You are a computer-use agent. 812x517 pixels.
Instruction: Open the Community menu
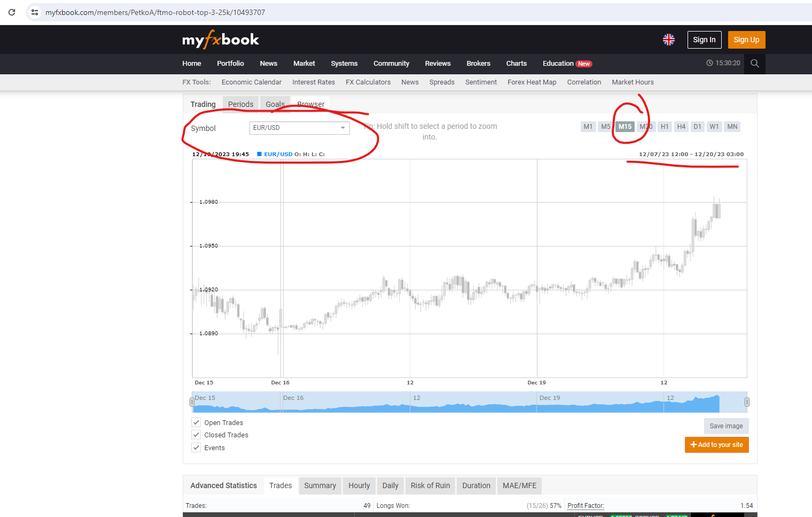click(x=391, y=63)
